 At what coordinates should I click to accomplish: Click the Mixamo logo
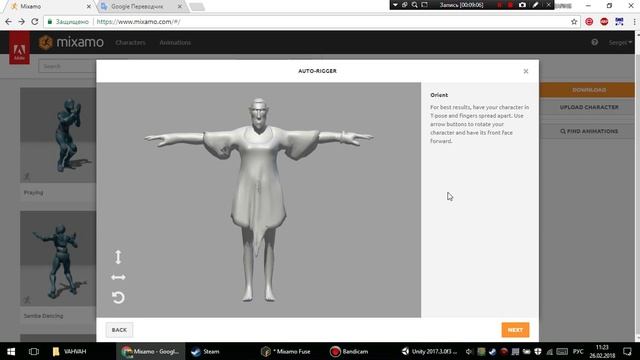pos(71,42)
